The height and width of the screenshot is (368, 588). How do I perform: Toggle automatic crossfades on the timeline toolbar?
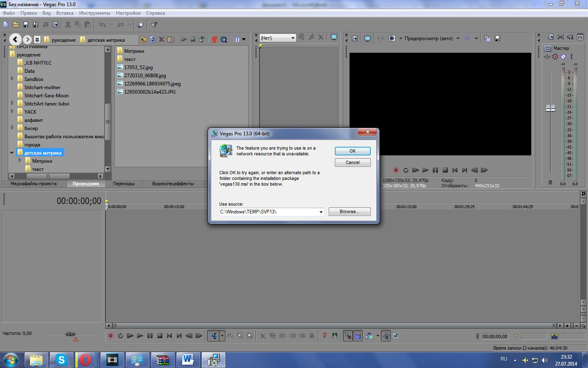click(x=358, y=336)
